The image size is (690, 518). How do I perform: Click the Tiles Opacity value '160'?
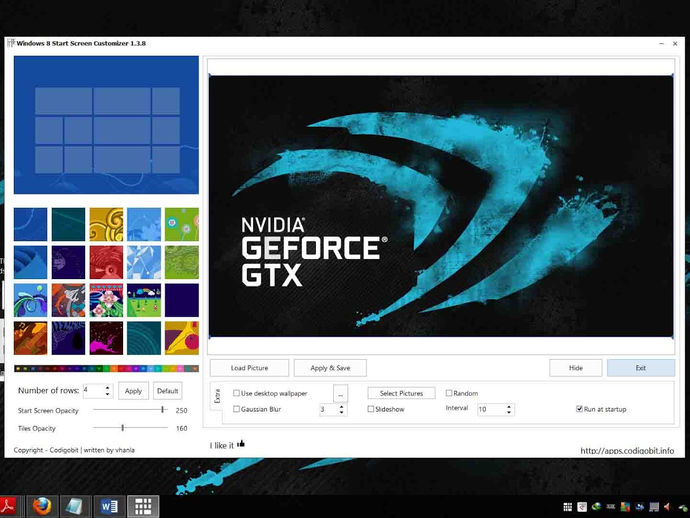click(181, 428)
